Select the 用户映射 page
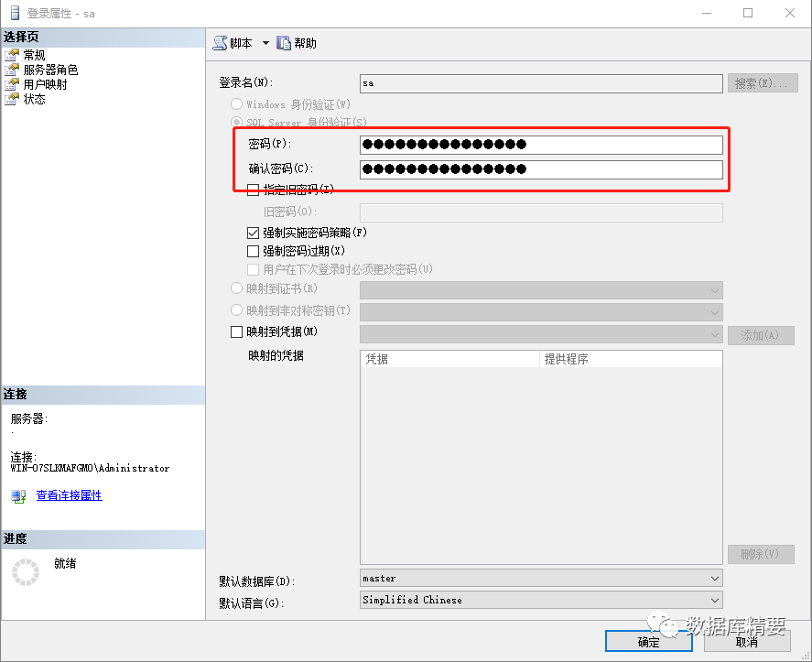 pyautogui.click(x=45, y=84)
